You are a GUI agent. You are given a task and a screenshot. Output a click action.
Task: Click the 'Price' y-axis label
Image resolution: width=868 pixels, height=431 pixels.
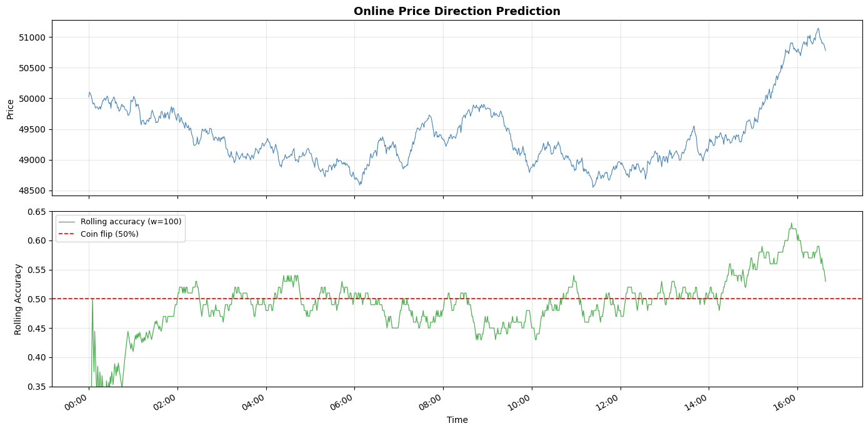pyautogui.click(x=10, y=109)
